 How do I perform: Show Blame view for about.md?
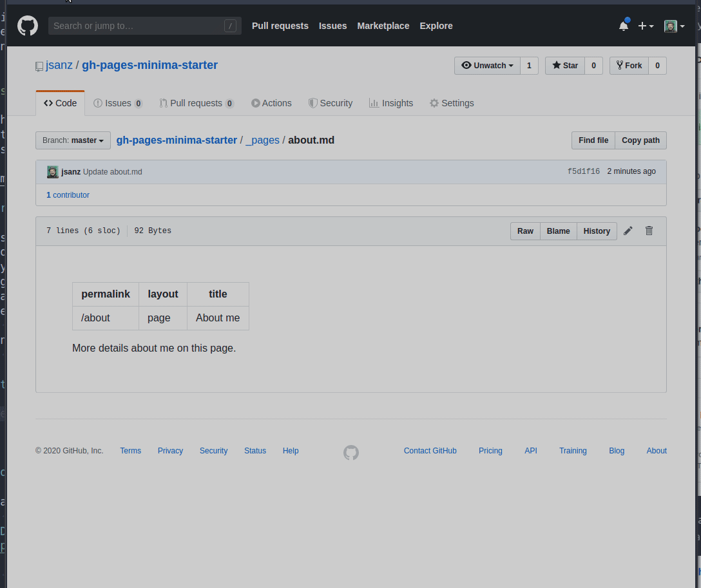point(558,231)
